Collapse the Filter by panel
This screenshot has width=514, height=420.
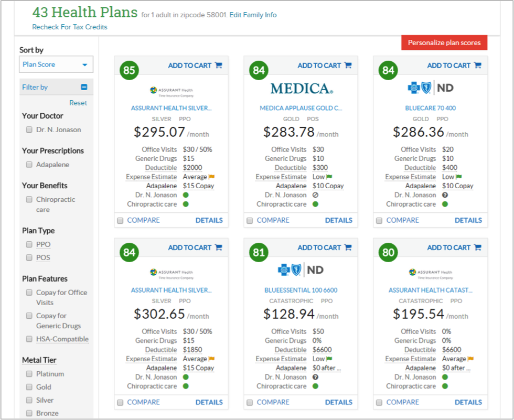coord(84,87)
